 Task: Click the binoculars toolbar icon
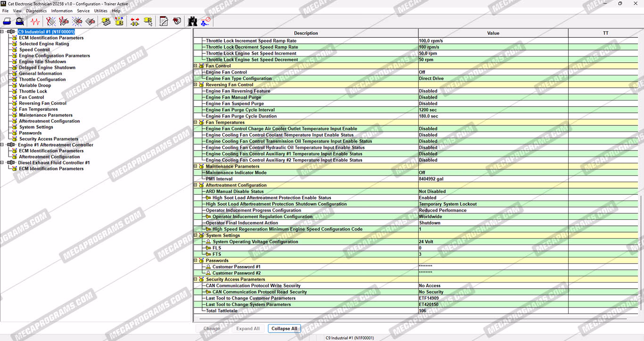tap(192, 21)
